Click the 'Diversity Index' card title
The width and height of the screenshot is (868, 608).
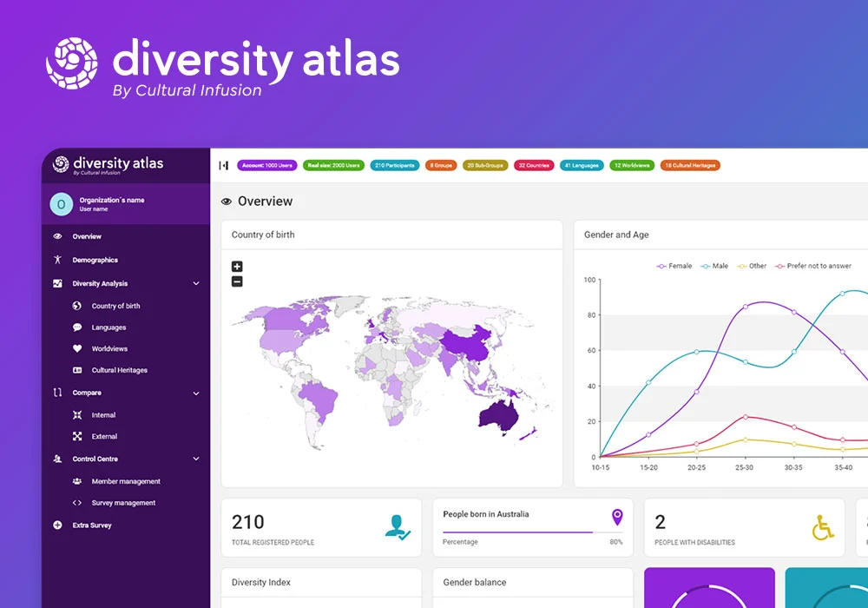[x=260, y=582]
